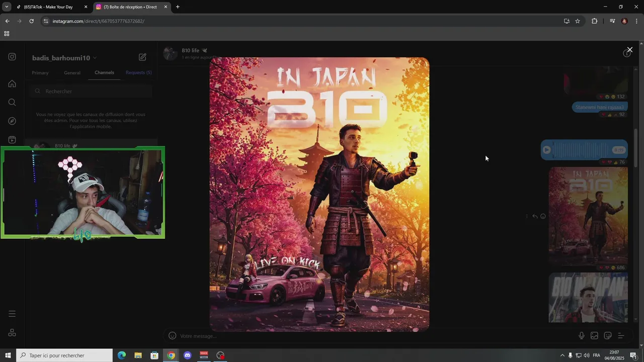Attach a photo using image icon
Image resolution: width=644 pixels, height=362 pixels.
tap(594, 336)
